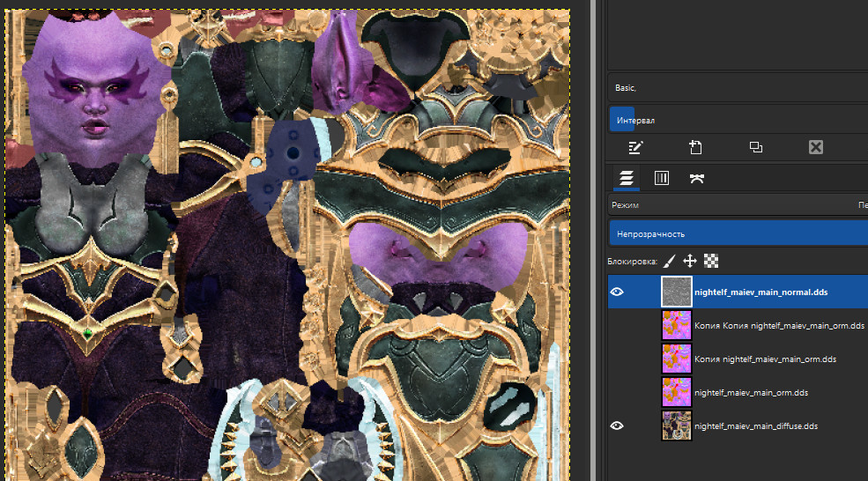Click the Непрозрачность opacity slider
Viewport: 868px width, 481px height.
pos(737,234)
